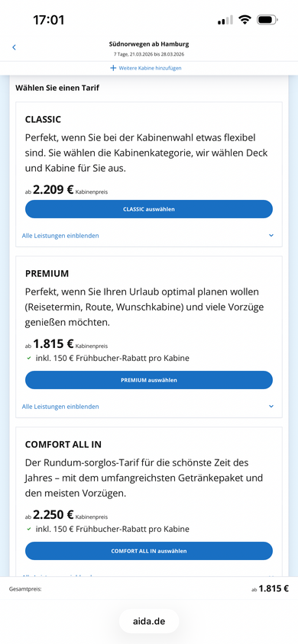The image size is (298, 644).
Task: Tap the Wi-Fi status icon
Action: pyautogui.click(x=245, y=20)
